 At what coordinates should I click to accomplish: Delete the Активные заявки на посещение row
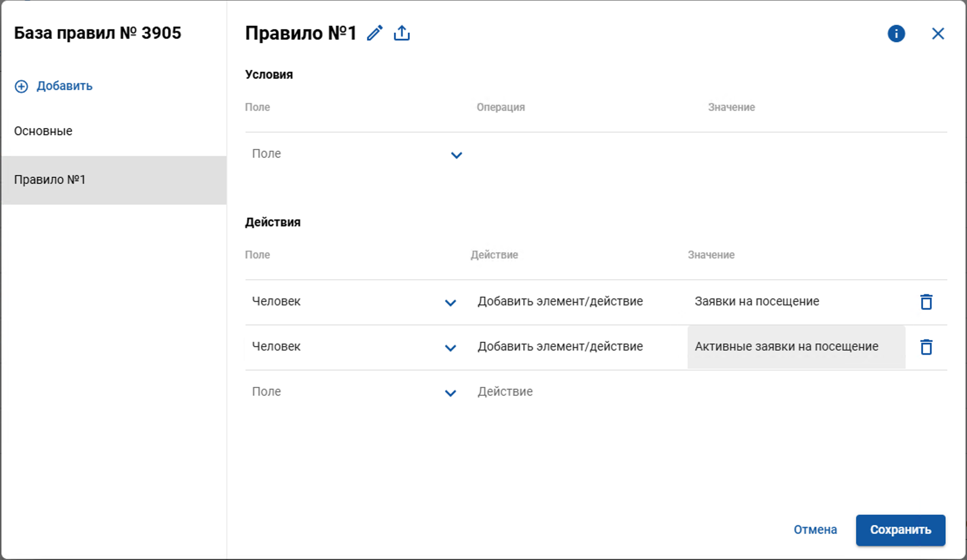click(926, 347)
